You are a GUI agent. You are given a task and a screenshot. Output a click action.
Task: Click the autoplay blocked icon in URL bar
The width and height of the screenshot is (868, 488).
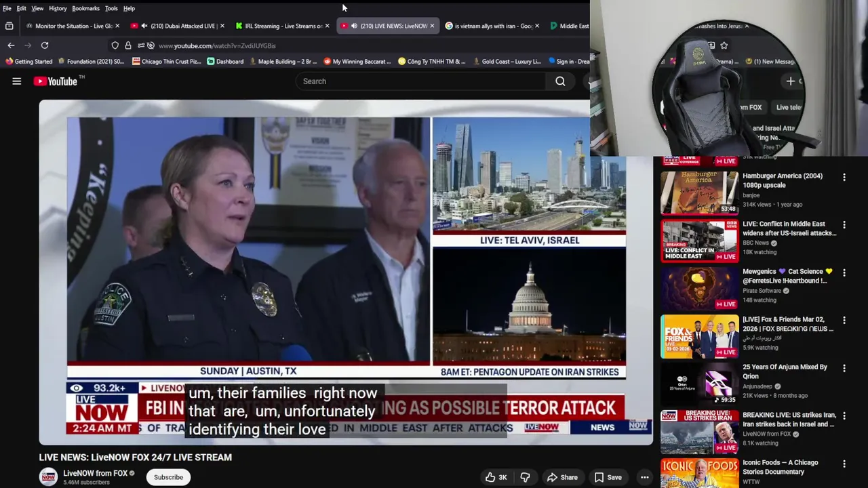[x=151, y=45]
